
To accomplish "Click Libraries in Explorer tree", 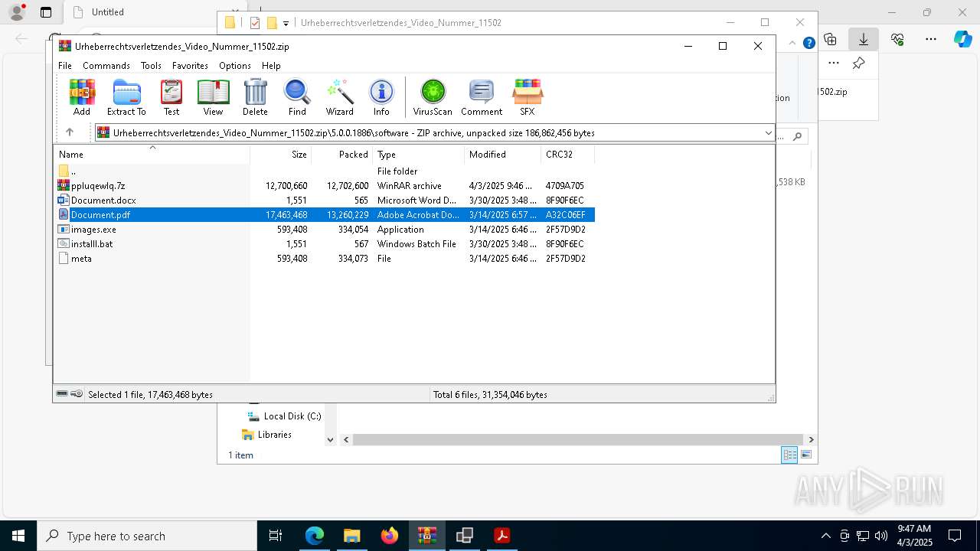I will [267, 435].
